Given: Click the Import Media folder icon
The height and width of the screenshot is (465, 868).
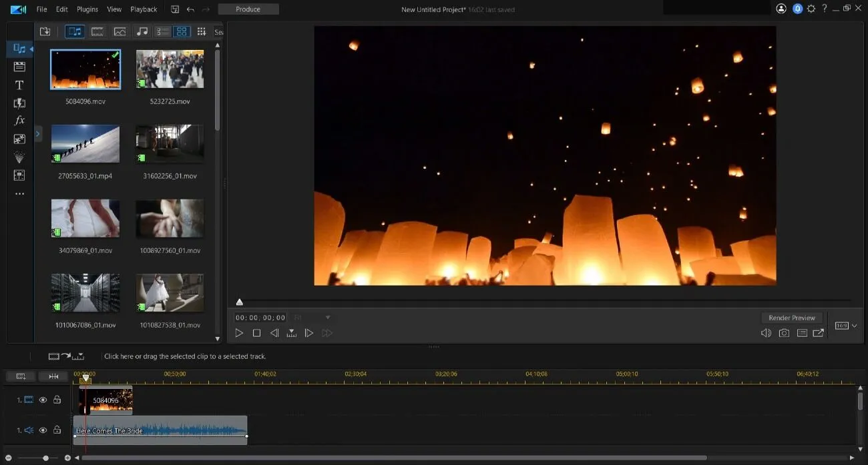Looking at the screenshot, I should coord(45,31).
